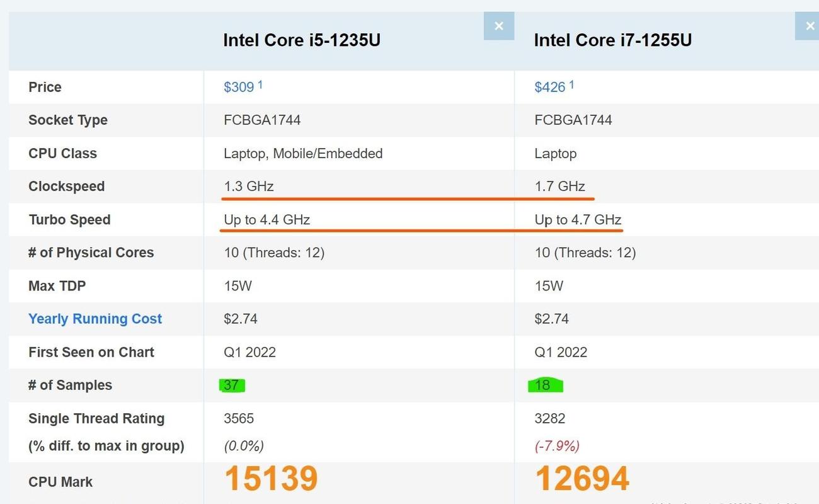Remove the Intel Core i5-1235U from comparison

coord(498,26)
